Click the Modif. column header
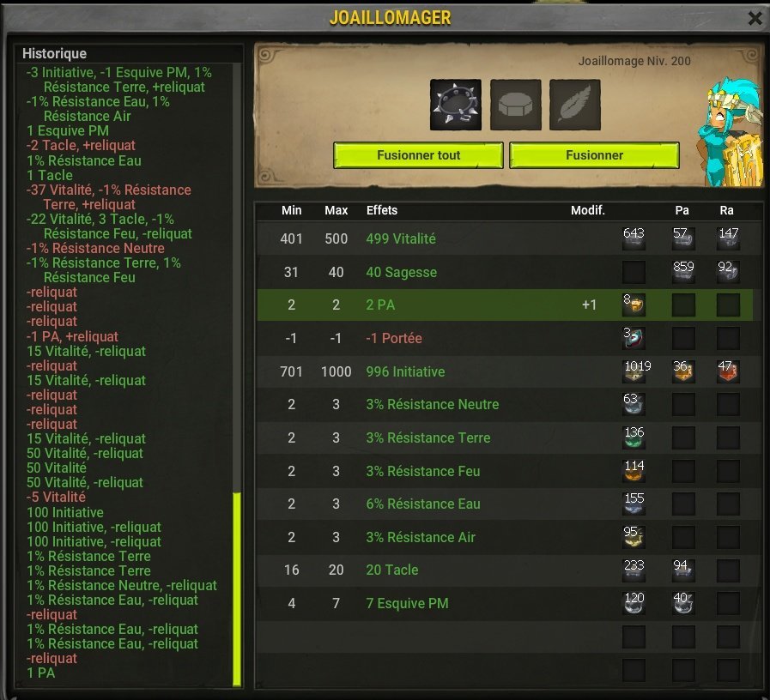770x700 pixels. pyautogui.click(x=588, y=210)
